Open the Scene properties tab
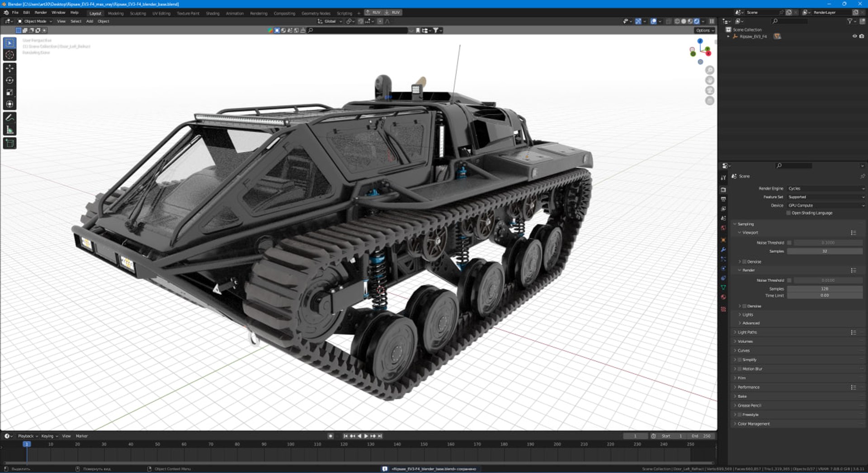868x473 pixels. point(723,218)
